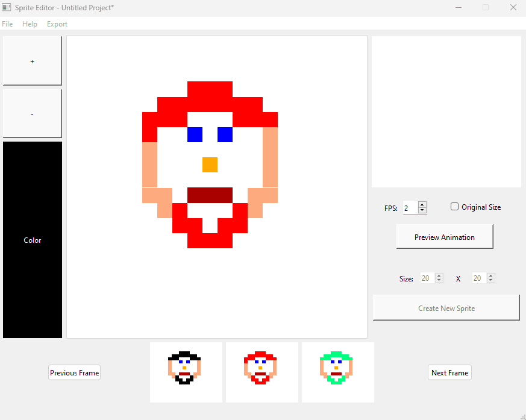
Task: Click the Sprite Editor title bar icon
Action: coord(7,7)
